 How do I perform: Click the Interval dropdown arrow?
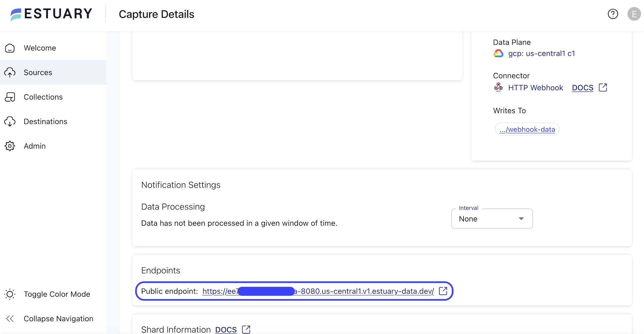pos(521,219)
